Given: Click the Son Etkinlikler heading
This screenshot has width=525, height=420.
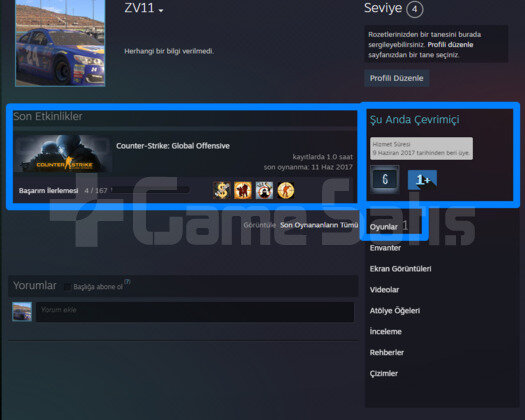Looking at the screenshot, I should pyautogui.click(x=48, y=117).
